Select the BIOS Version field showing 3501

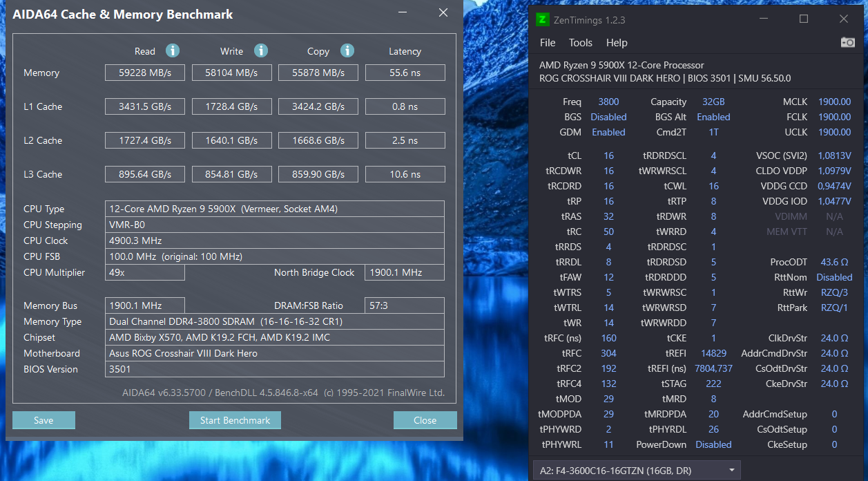274,369
